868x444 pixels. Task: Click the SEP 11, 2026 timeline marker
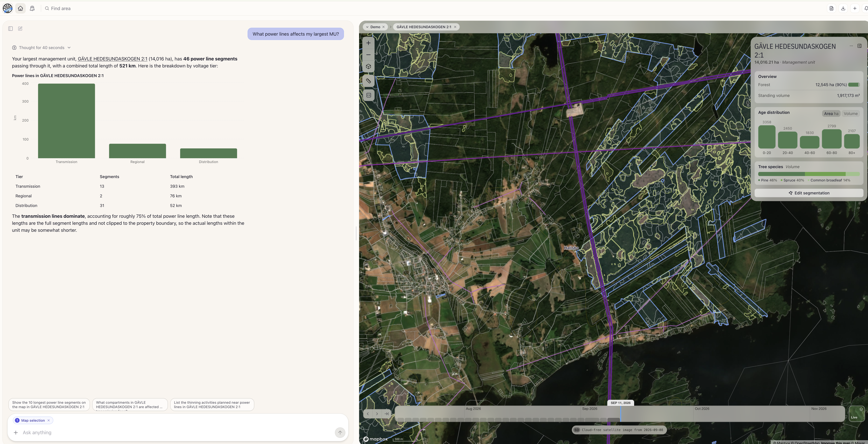coord(620,403)
